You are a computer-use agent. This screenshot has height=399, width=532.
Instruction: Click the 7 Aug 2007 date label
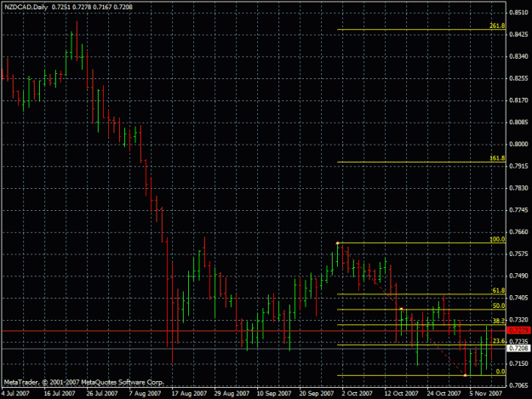coord(145,394)
